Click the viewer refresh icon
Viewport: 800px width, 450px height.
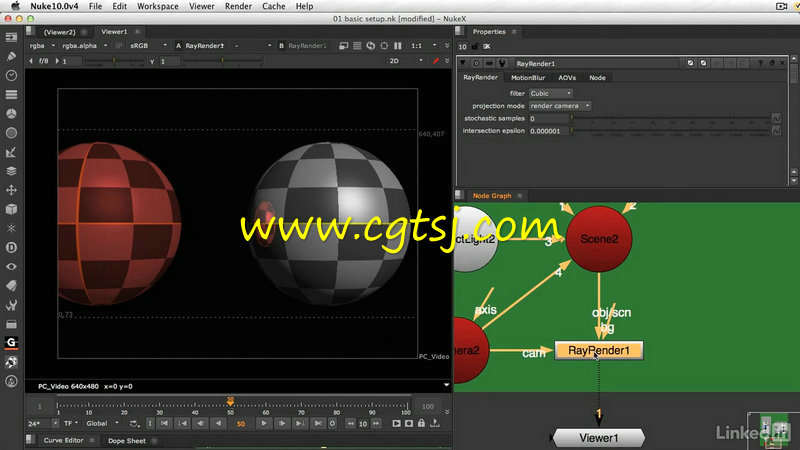(x=370, y=45)
